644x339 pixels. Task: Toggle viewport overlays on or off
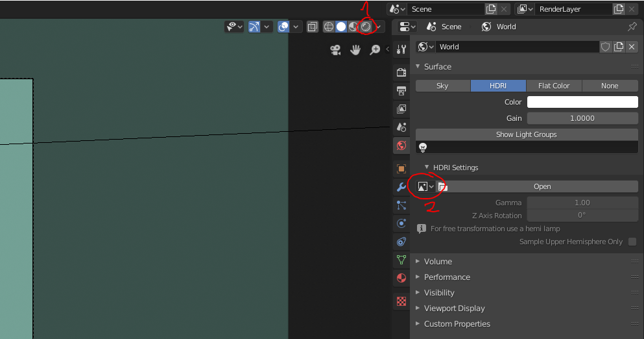point(283,27)
